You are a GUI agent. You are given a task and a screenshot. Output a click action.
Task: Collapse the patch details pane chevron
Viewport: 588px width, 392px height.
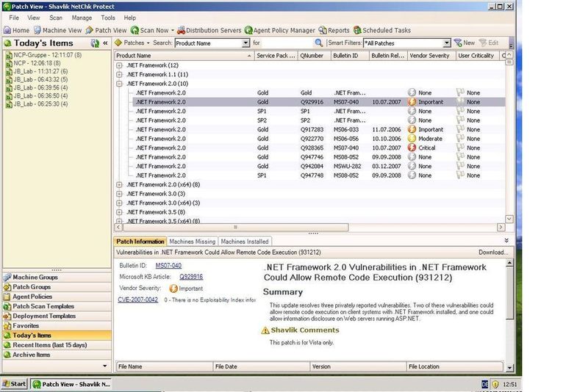point(506,241)
